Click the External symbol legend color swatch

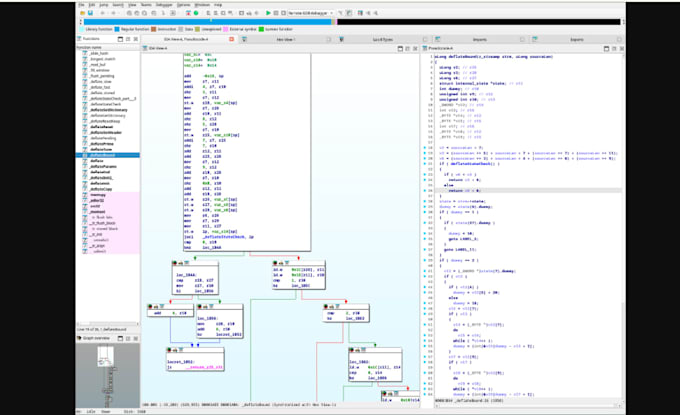[226, 29]
